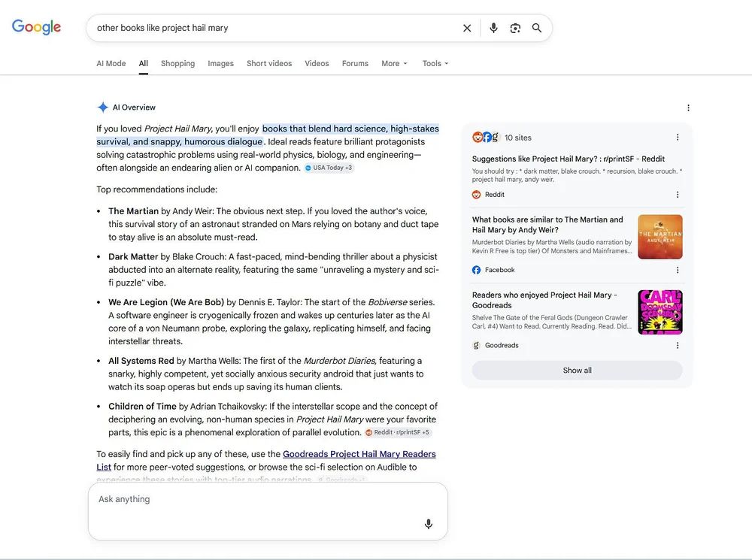
Task: Open Readers who enjoyed Project Hail Mary result
Action: (544, 300)
